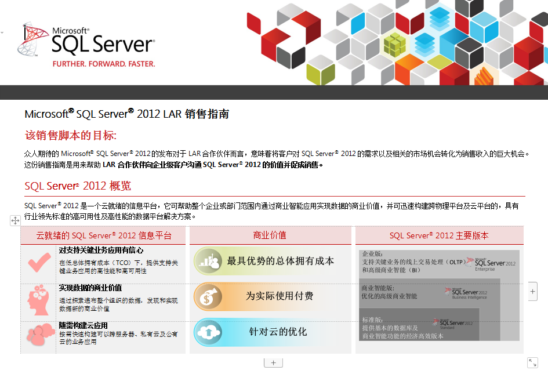Click the add column plus button
This screenshot has height=392, width=548.
pyautogui.click(x=533, y=291)
